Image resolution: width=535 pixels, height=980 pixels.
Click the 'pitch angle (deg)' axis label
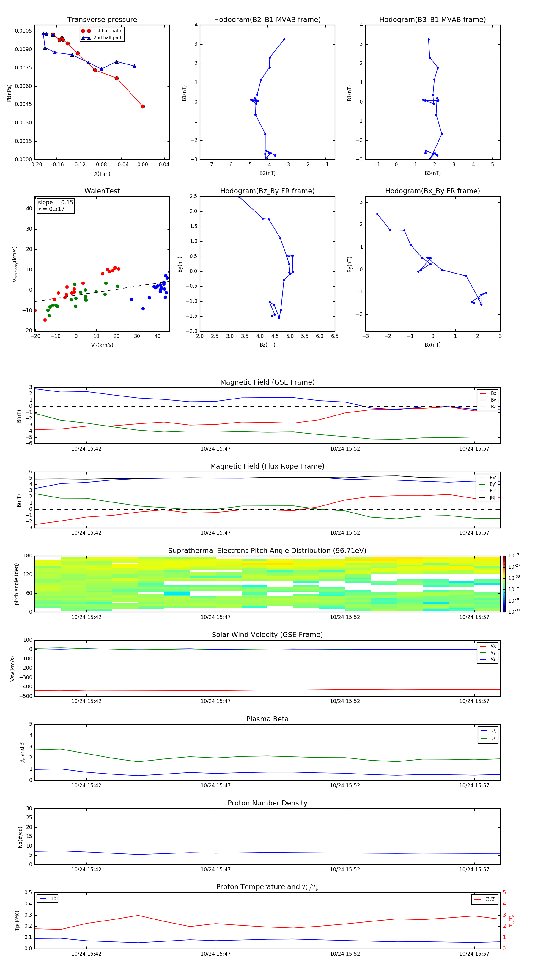(x=16, y=584)
